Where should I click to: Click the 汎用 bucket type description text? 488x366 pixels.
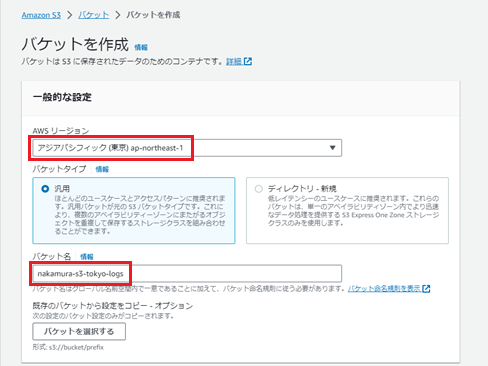(x=140, y=215)
